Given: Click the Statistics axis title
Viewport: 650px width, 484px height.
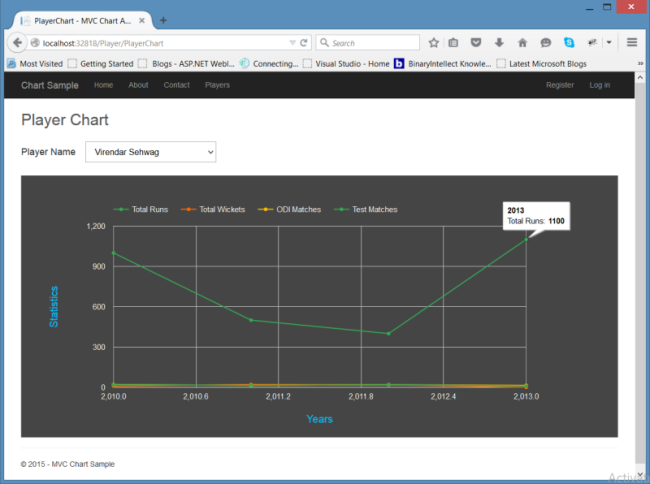Looking at the screenshot, I should pos(54,307).
